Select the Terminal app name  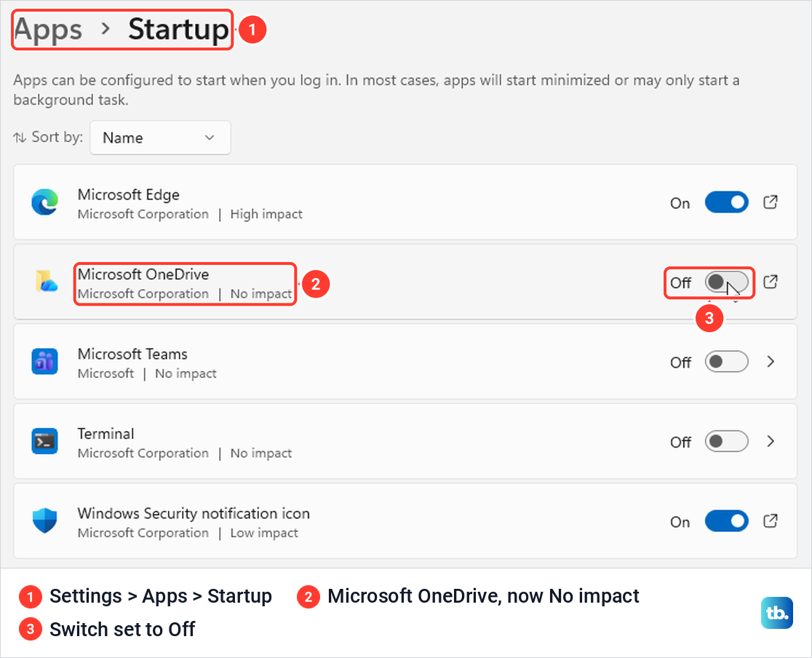[x=106, y=434]
